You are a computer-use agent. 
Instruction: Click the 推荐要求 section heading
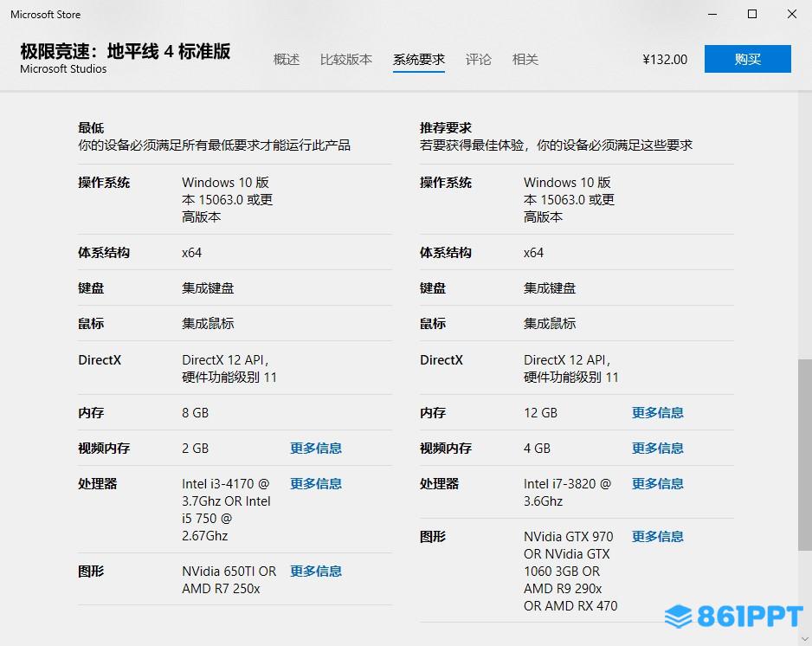[x=445, y=127]
